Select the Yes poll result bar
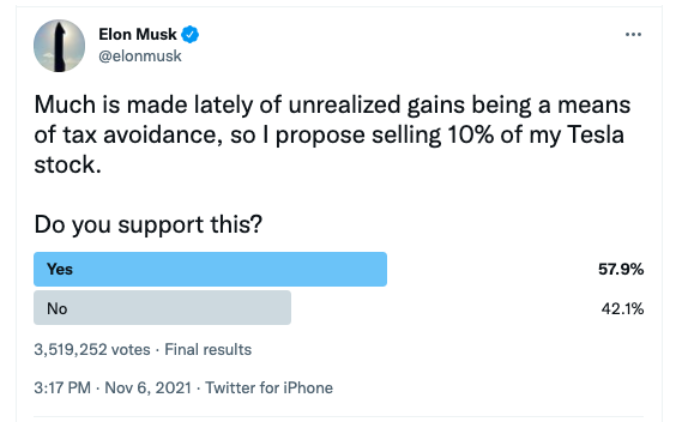673x422 pixels. pos(210,269)
